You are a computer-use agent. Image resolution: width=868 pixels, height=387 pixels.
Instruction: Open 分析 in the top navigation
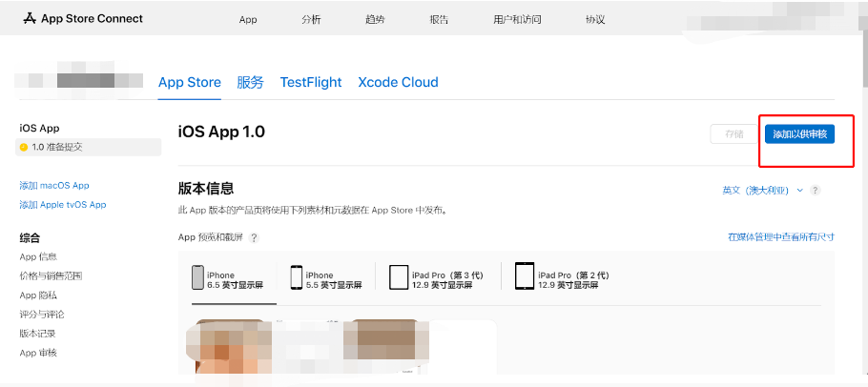(311, 20)
